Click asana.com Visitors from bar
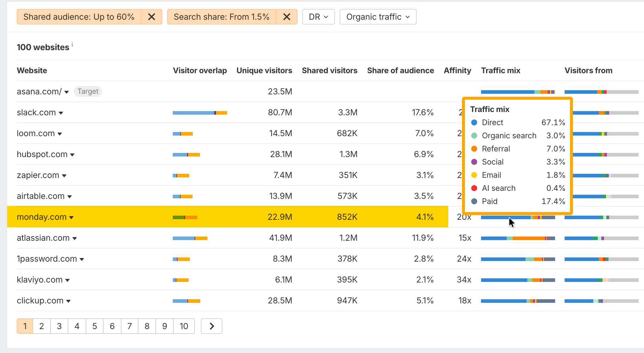This screenshot has height=353, width=644. click(602, 92)
